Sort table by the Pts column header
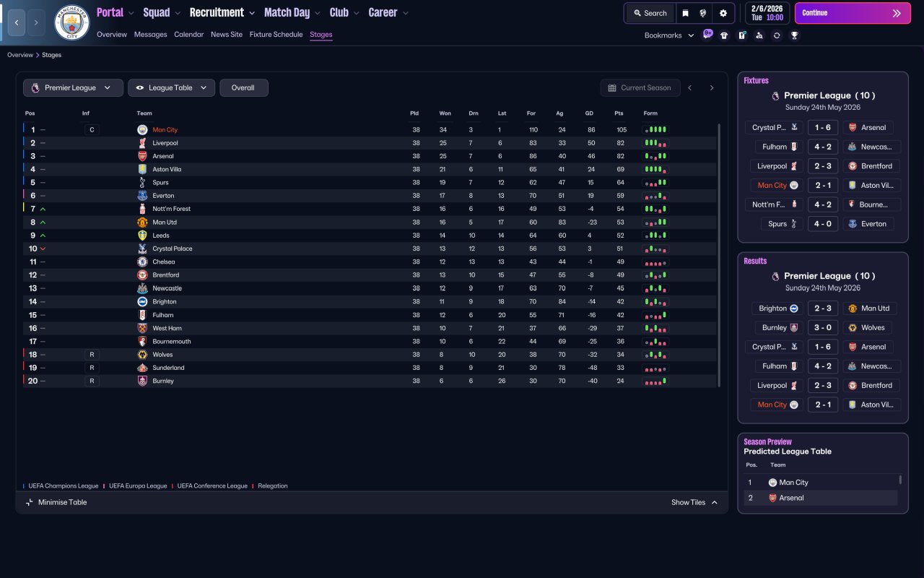Screen dimensions: 924x578 619,113
